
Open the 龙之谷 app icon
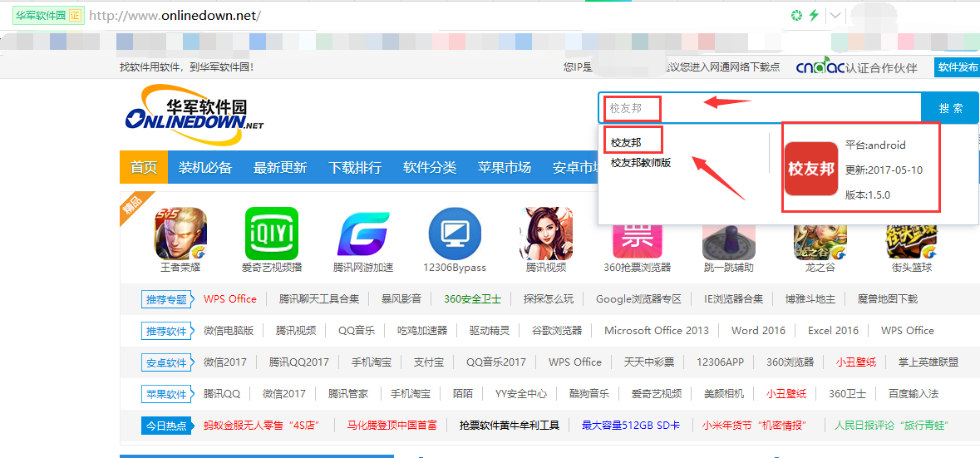click(820, 242)
